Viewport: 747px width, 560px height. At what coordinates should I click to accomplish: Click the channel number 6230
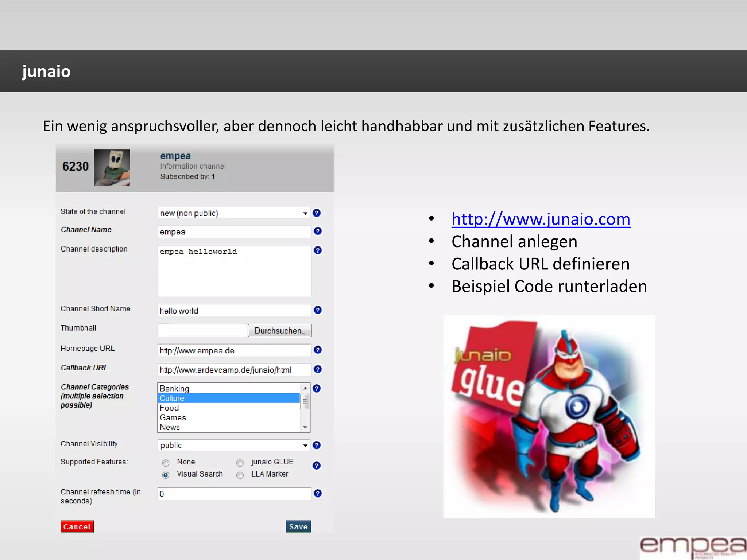click(76, 166)
